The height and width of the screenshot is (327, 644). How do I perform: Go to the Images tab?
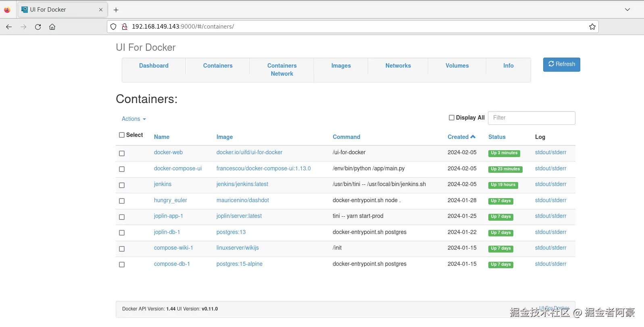(341, 66)
